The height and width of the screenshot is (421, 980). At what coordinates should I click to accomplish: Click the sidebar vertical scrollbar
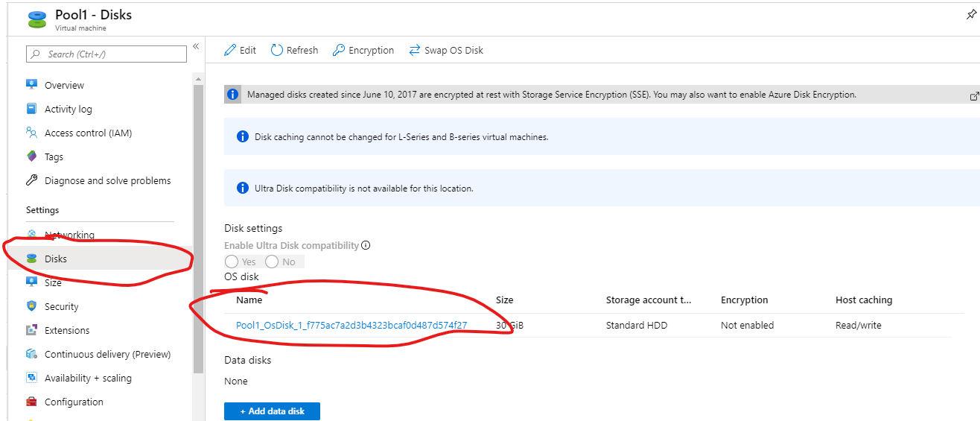[198, 224]
